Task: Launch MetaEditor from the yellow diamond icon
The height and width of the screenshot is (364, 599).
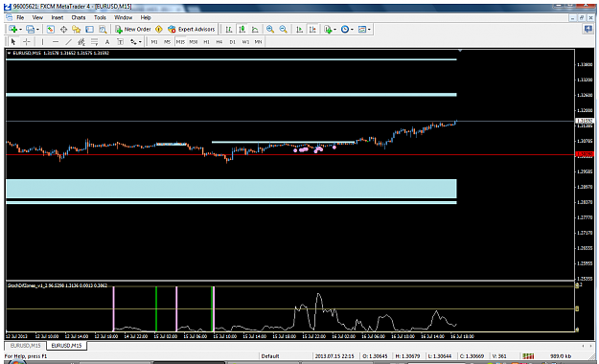Action: click(159, 30)
